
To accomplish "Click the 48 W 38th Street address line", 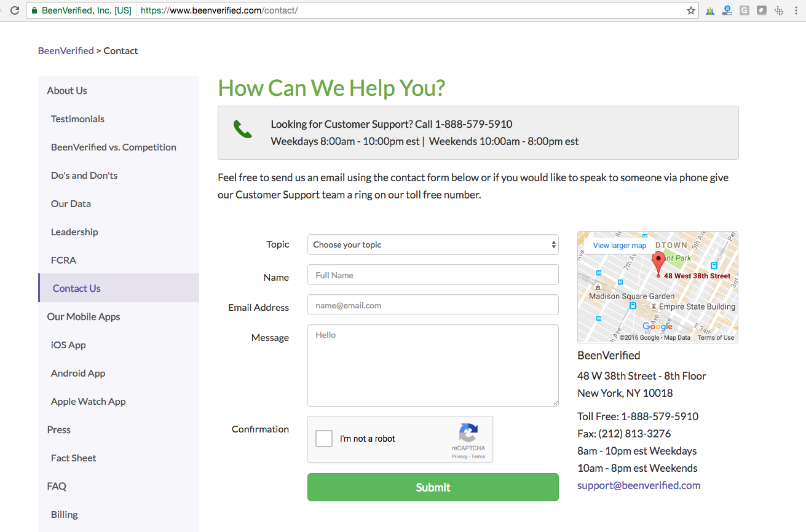I will (642, 376).
